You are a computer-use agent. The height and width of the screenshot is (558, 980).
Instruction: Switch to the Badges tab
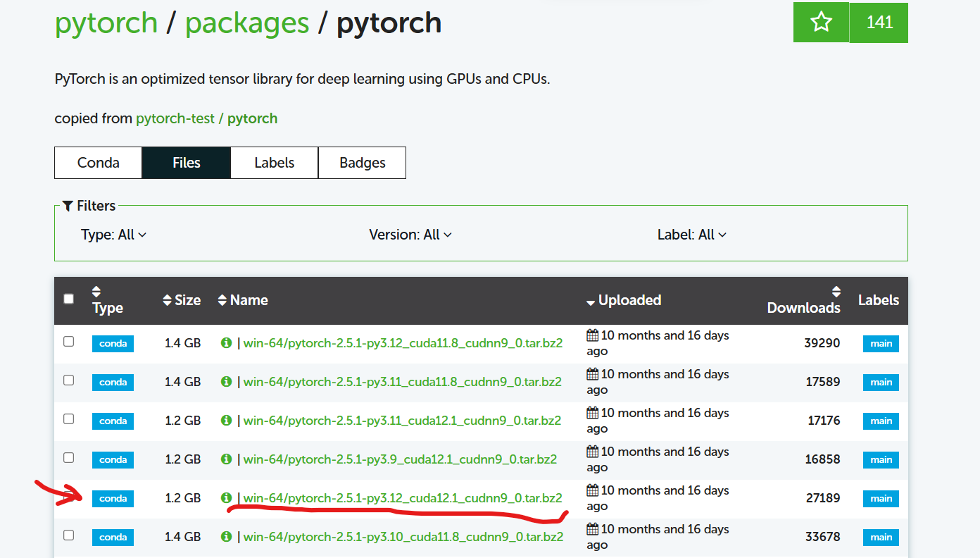click(362, 162)
